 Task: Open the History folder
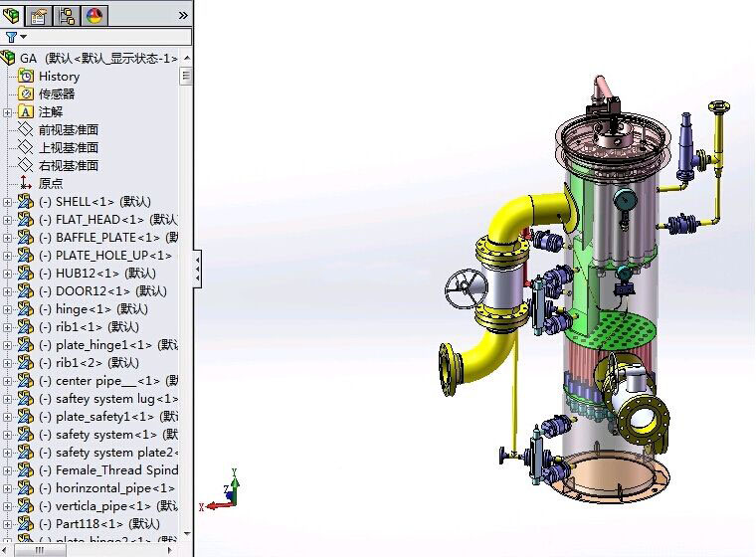pos(59,77)
